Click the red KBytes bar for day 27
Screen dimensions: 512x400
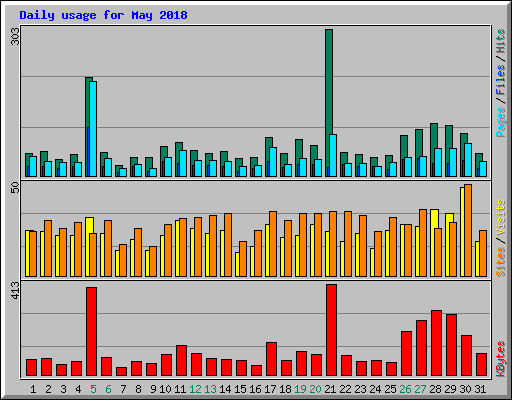[x=421, y=348]
